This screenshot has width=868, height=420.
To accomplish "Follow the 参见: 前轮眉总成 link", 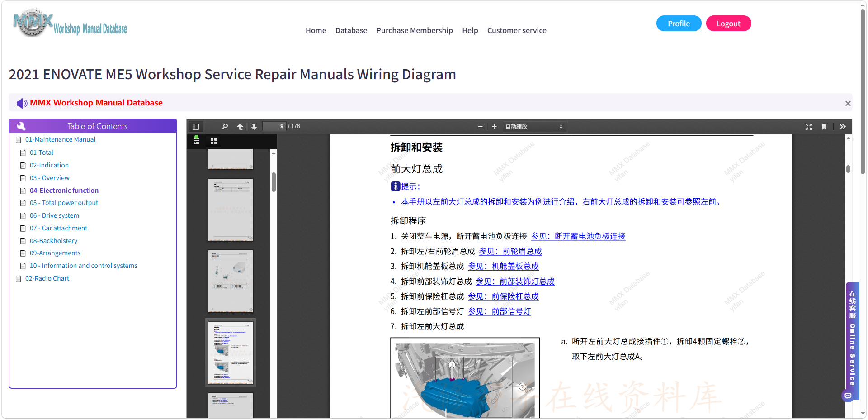I will tap(510, 251).
